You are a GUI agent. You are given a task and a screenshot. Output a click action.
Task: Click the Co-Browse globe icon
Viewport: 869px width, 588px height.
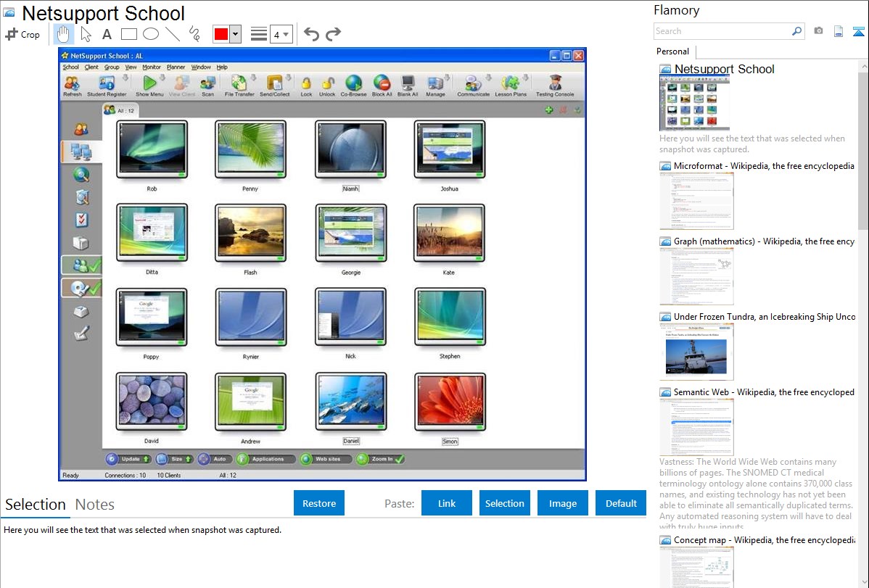click(x=353, y=86)
